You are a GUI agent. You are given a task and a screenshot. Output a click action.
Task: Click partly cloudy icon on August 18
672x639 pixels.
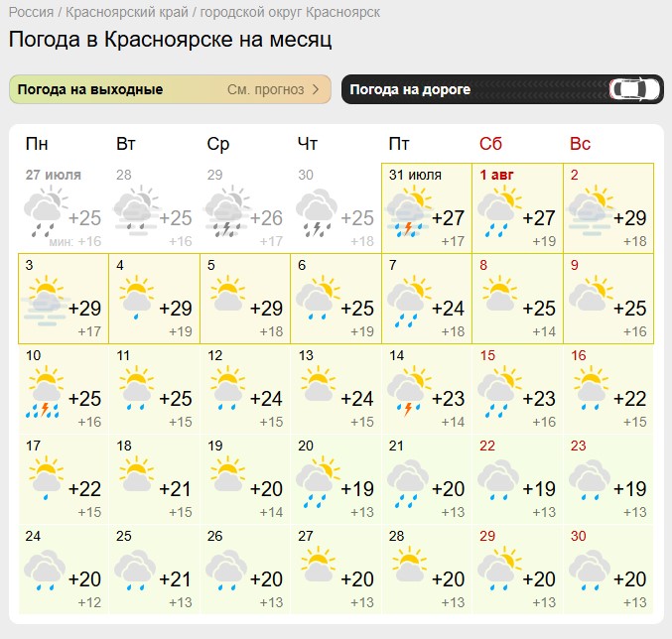(136, 473)
